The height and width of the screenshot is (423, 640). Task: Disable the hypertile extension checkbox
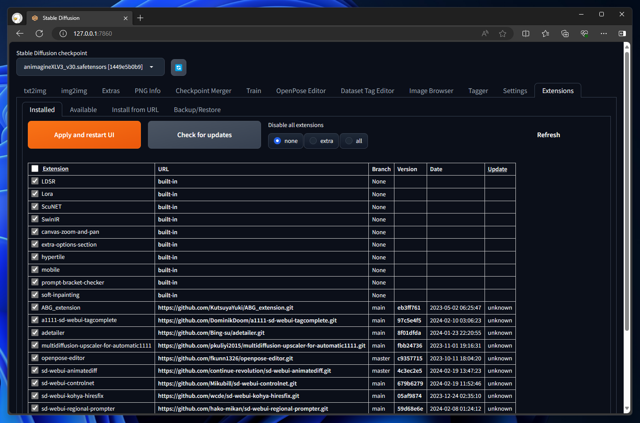(35, 257)
